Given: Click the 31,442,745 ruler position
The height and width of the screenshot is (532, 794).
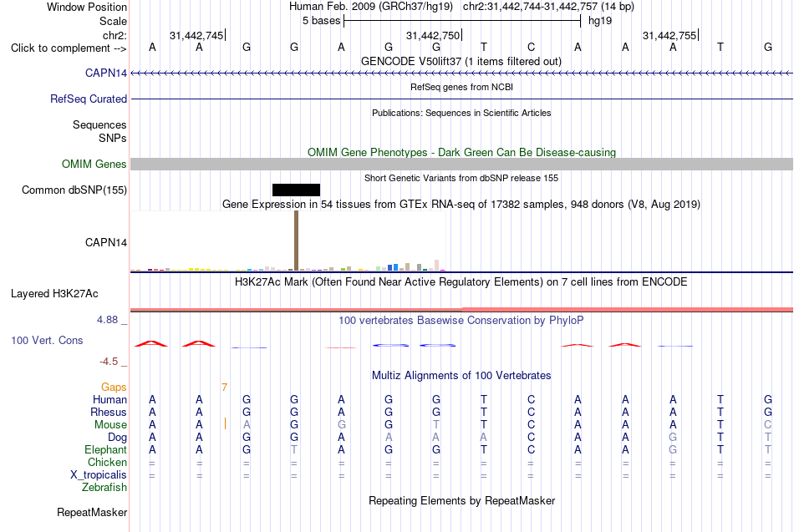Looking at the screenshot, I should click(x=196, y=35).
